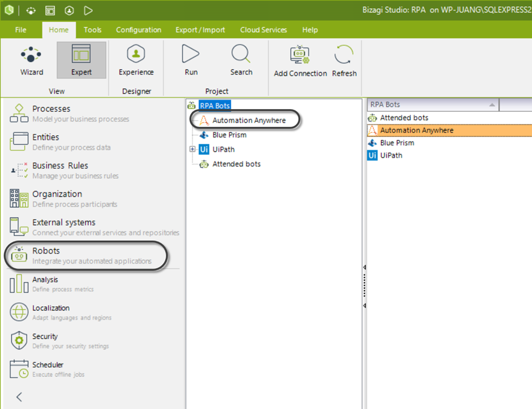Screen dimensions: 532x409
Task: Collapse the left module panel with the chevron
Action: (x=19, y=396)
